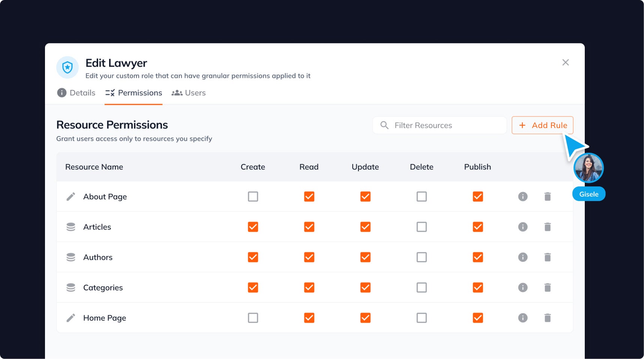Screen dimensions: 644x359
Task: Open info for Articles rule
Action: click(x=523, y=227)
